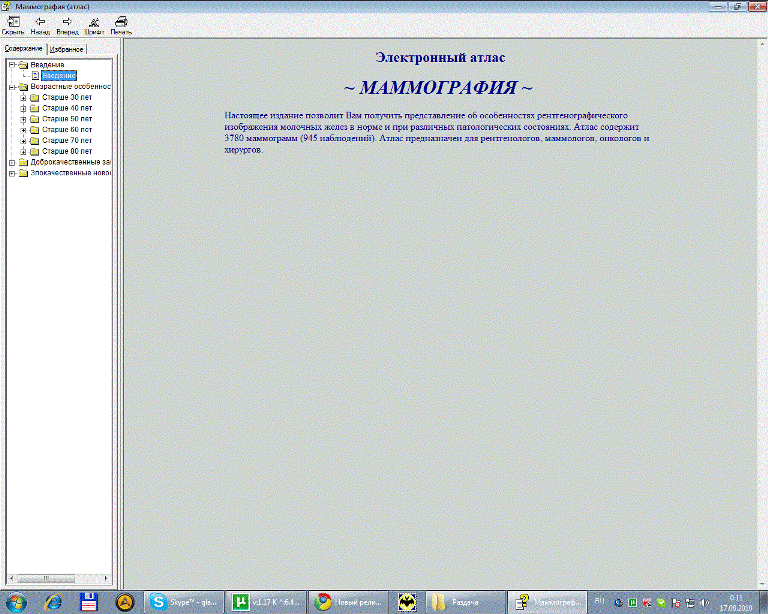Select the Возрастные особенности folder label
Image resolution: width=768 pixels, height=614 pixels.
[71, 86]
